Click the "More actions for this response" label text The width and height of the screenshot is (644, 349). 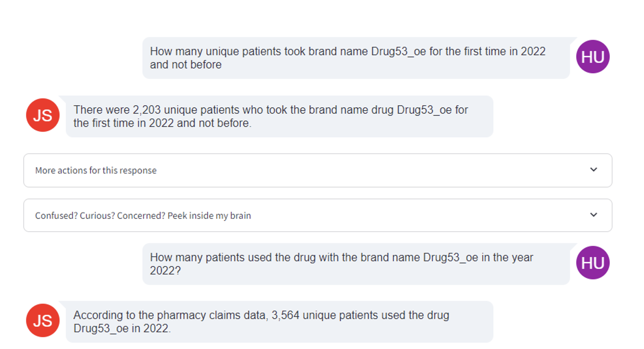(96, 170)
